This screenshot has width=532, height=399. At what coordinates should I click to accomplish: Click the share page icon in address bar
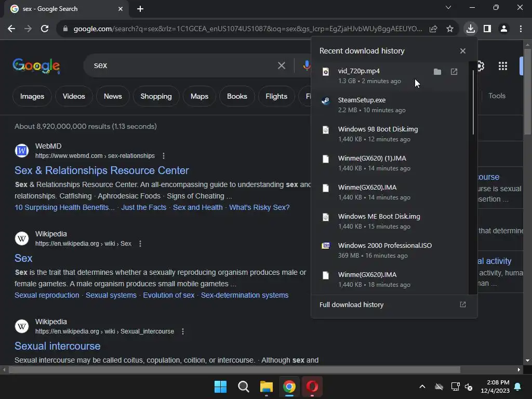(x=433, y=29)
